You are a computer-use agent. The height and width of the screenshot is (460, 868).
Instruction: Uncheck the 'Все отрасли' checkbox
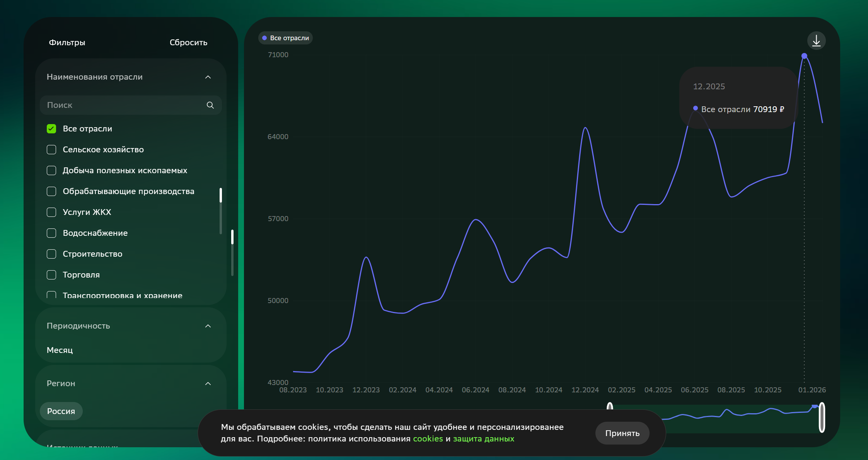[x=51, y=129]
